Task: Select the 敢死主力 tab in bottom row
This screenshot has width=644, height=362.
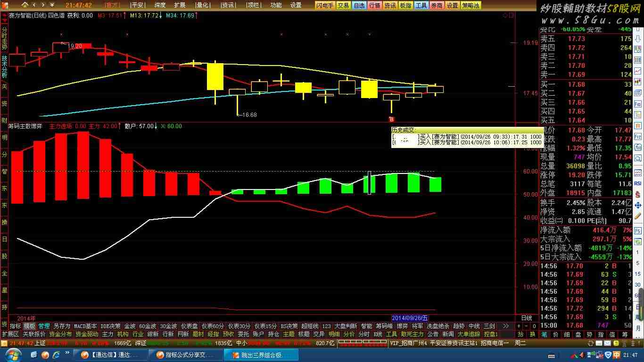Action: (413, 334)
